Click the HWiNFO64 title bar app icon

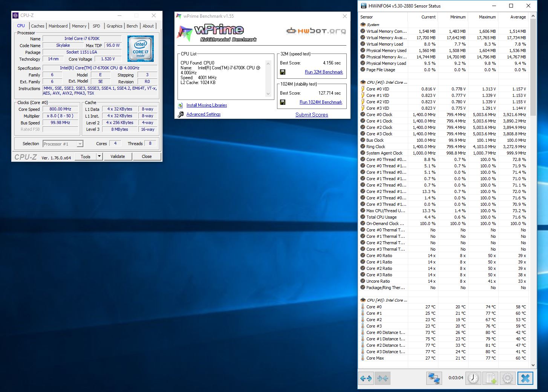tap(364, 6)
